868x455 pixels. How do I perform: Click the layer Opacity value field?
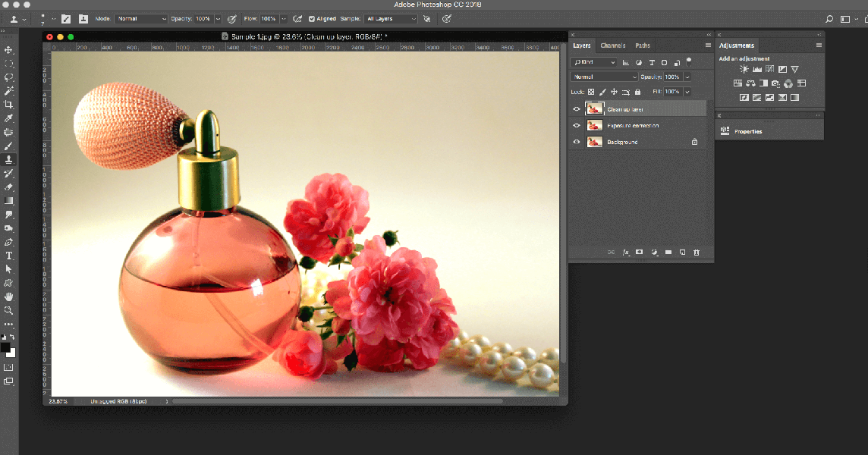point(672,77)
